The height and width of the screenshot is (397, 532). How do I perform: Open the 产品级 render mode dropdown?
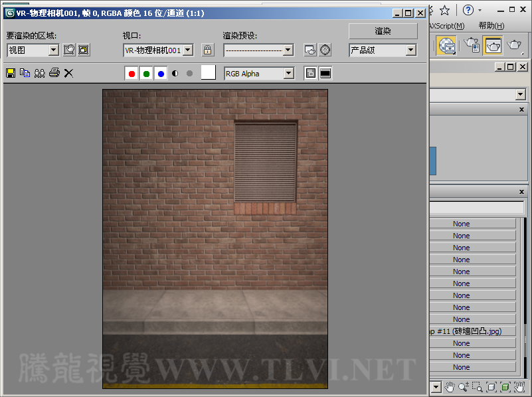point(410,50)
